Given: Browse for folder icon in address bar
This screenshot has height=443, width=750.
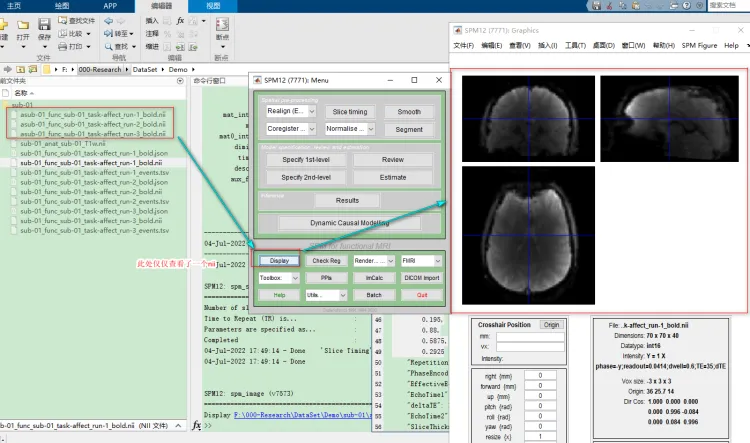Looking at the screenshot, I should pos(33,69).
